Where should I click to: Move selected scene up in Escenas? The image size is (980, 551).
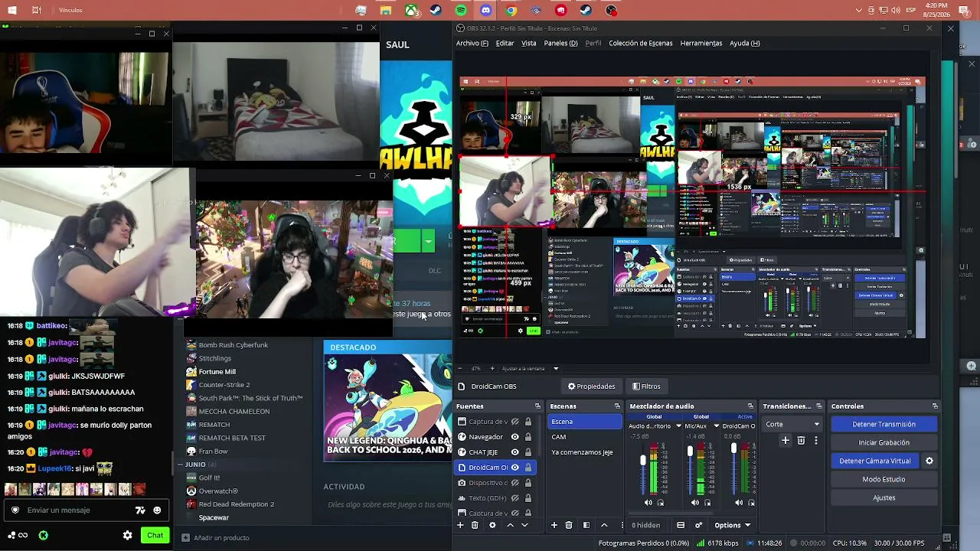point(604,525)
